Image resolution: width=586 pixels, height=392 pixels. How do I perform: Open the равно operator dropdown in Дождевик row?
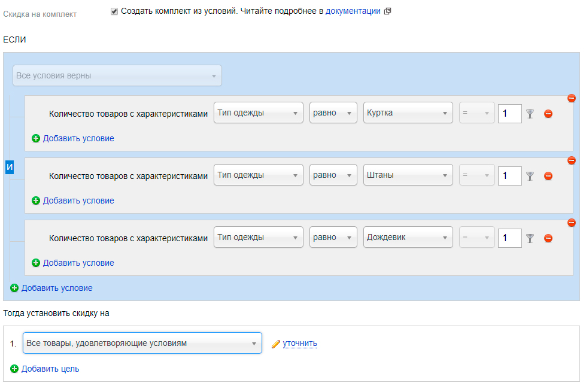(x=333, y=237)
